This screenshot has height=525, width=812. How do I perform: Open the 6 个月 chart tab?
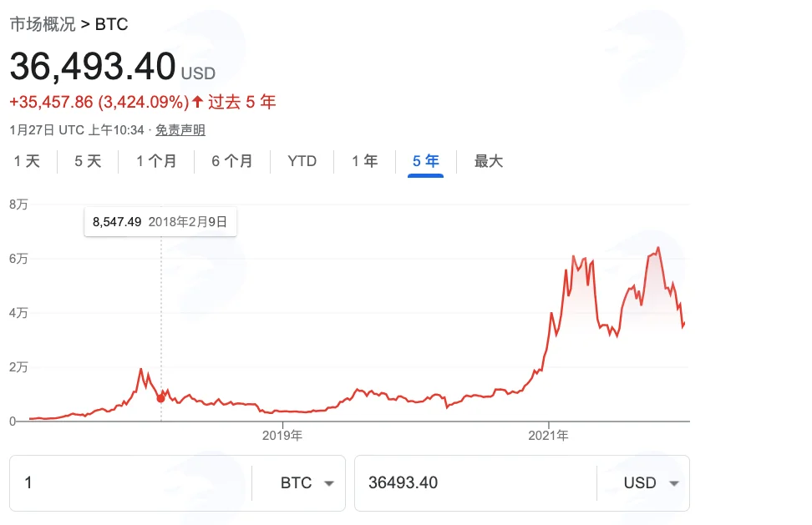tap(231, 161)
